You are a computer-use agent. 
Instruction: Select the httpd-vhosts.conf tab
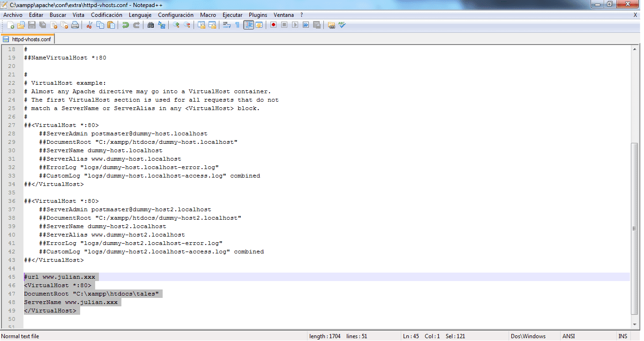[28, 39]
